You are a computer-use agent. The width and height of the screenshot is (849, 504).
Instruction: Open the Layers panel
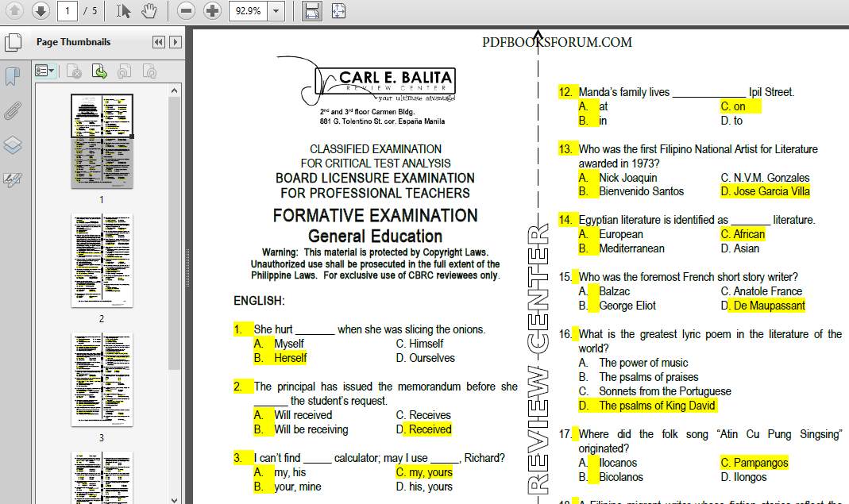pyautogui.click(x=13, y=144)
